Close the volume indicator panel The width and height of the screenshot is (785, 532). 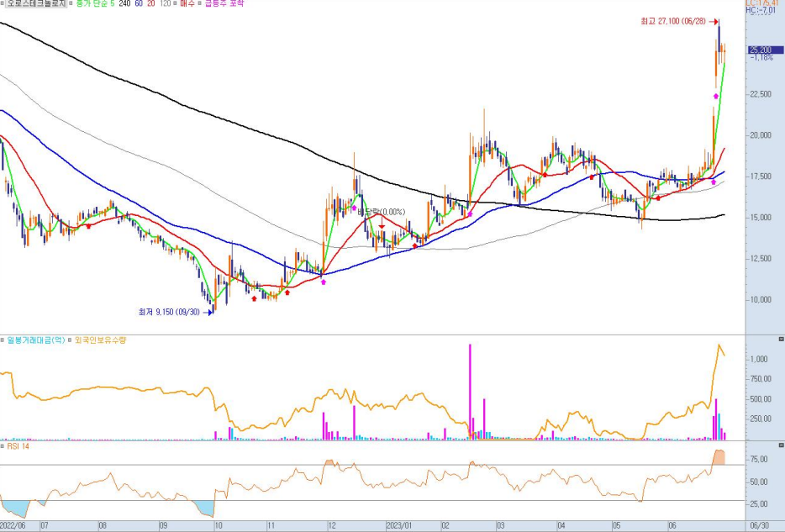pos(781,340)
